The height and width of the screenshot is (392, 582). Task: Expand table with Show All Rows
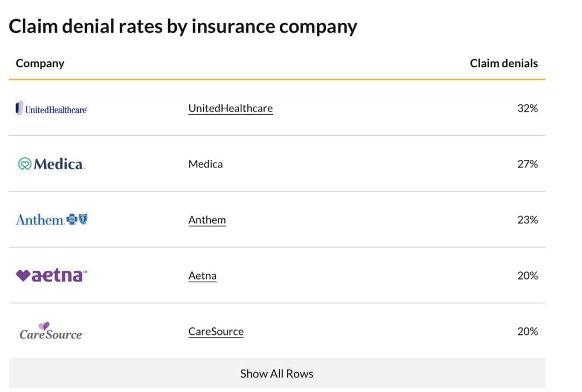(276, 373)
